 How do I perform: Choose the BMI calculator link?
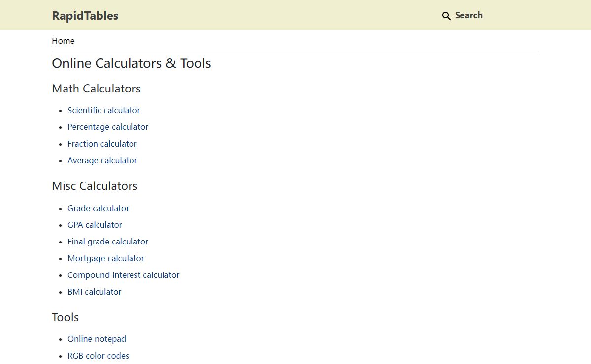(x=94, y=292)
